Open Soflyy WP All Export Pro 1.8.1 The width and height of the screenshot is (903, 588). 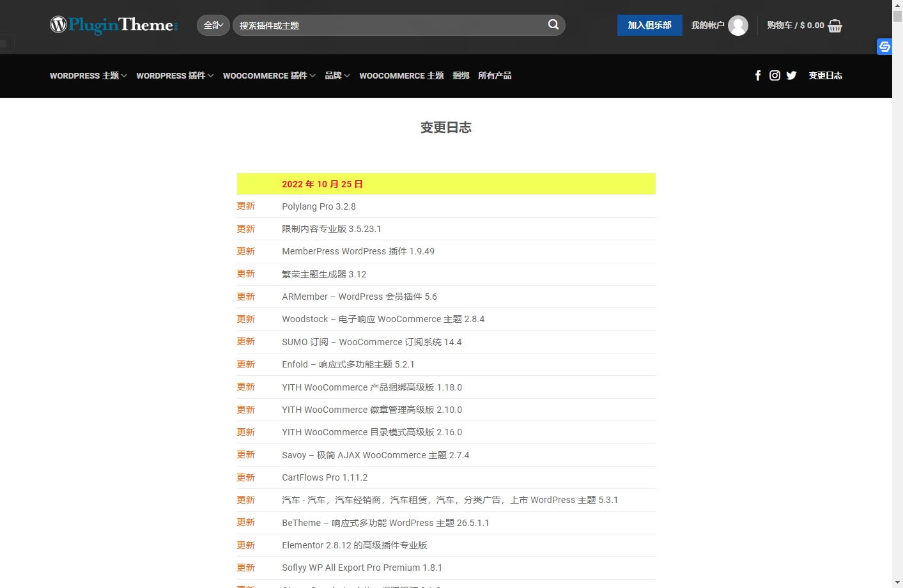362,568
